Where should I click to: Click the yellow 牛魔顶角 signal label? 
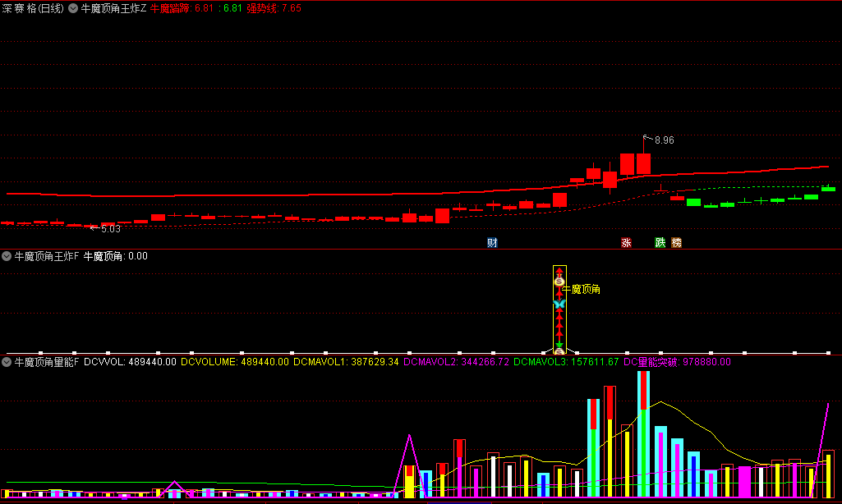(581, 289)
